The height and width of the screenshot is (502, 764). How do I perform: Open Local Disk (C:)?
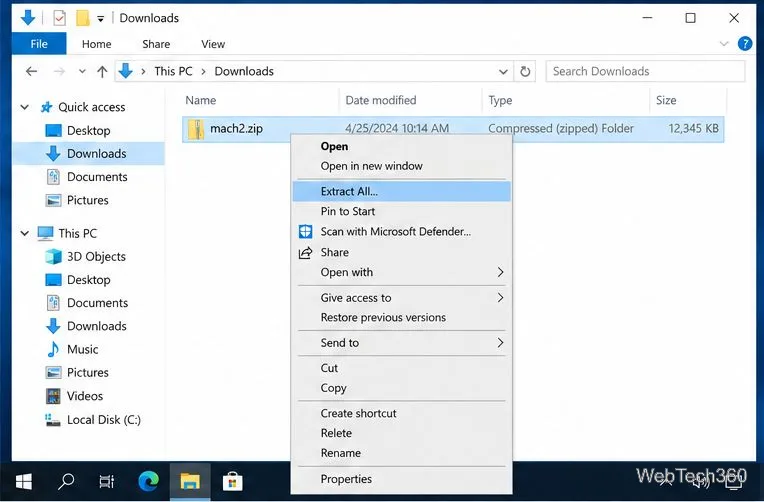pyautogui.click(x=104, y=420)
